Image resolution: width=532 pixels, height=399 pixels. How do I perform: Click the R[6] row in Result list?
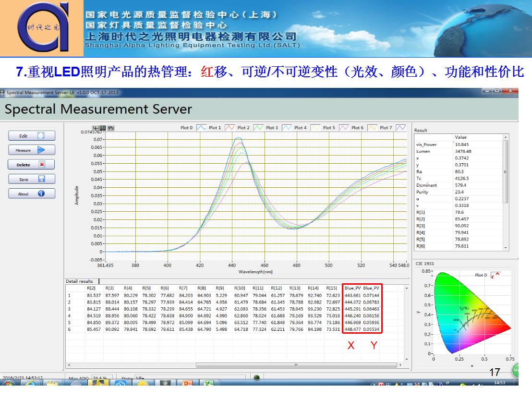click(x=458, y=246)
